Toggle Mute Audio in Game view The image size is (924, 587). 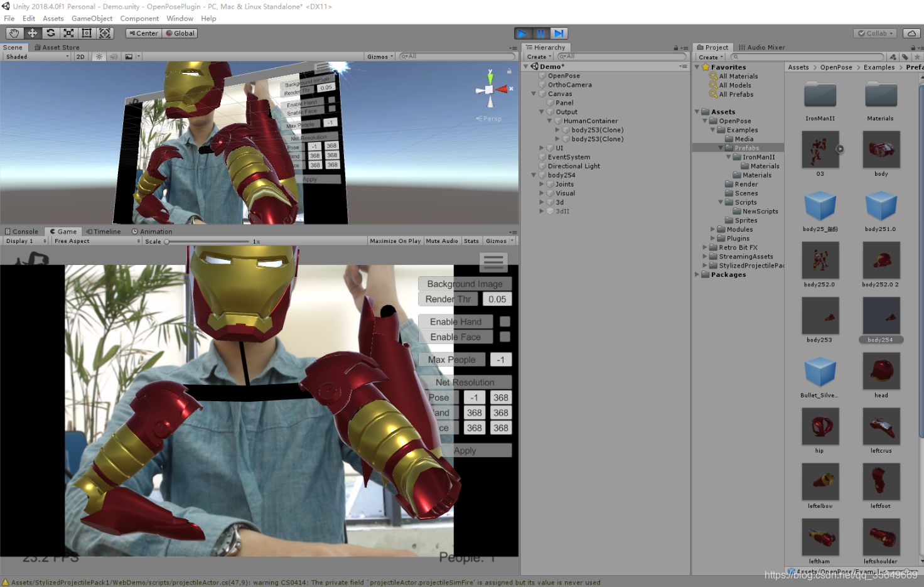pos(442,241)
